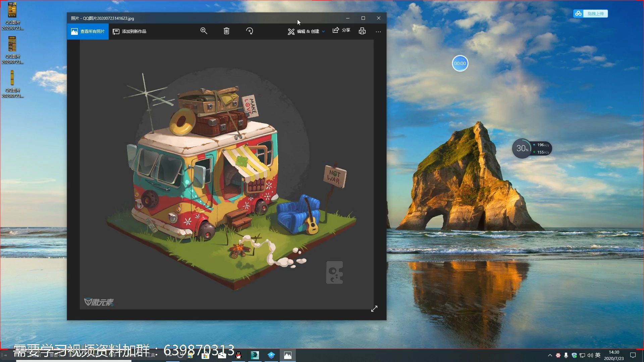Open Photos app icon in taskbar
The image size is (644, 362).
click(288, 355)
